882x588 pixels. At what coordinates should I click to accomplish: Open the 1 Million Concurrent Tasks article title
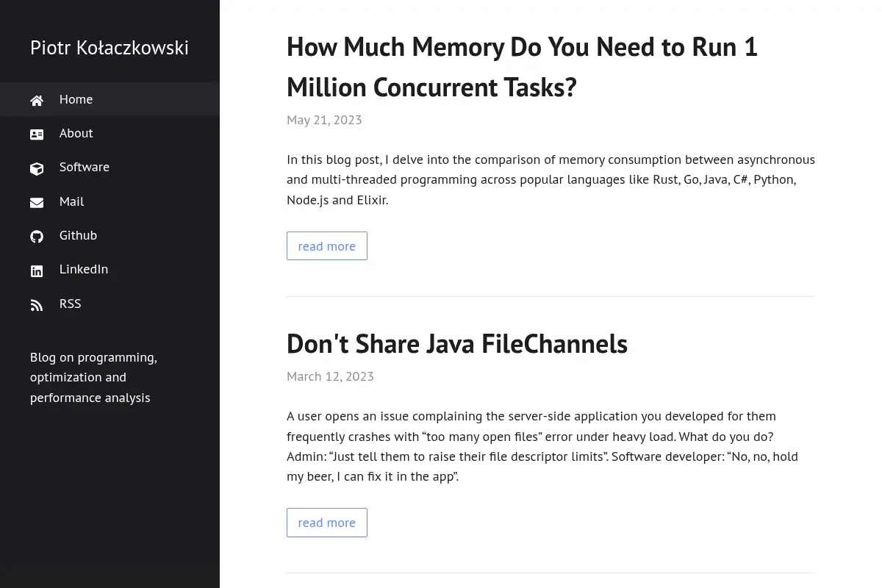522,67
